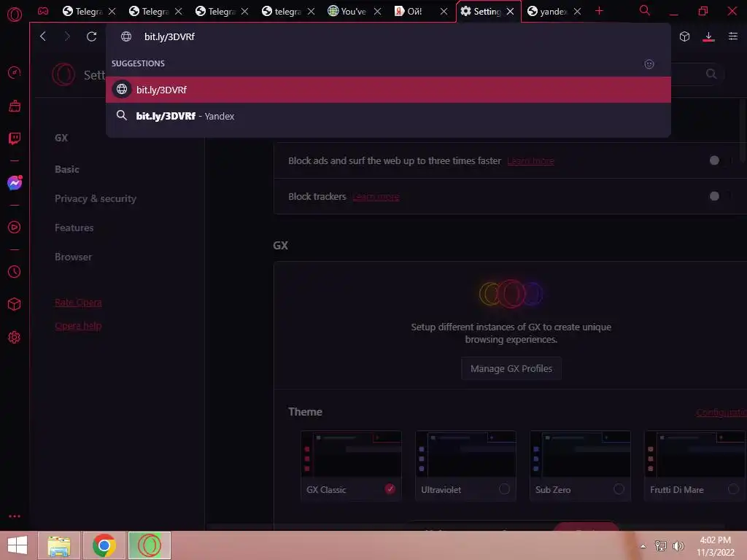Open Twitch panel in sidebar

pyautogui.click(x=15, y=139)
